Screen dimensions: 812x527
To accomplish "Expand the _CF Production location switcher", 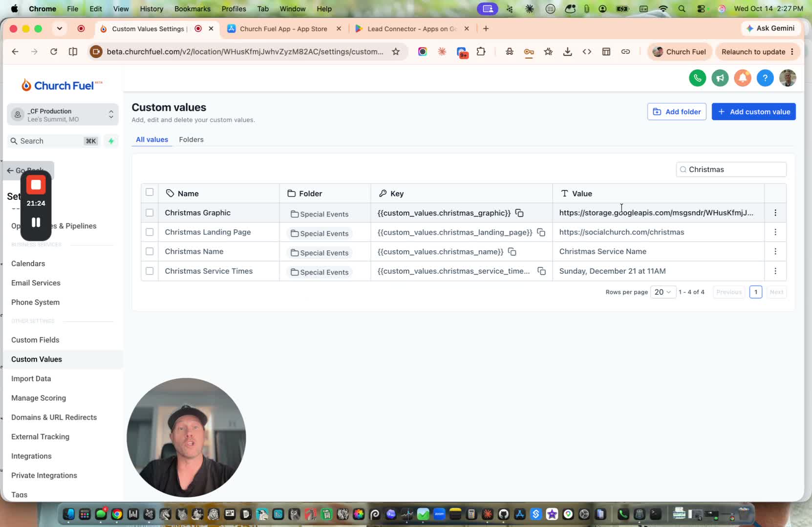I will tap(63, 114).
